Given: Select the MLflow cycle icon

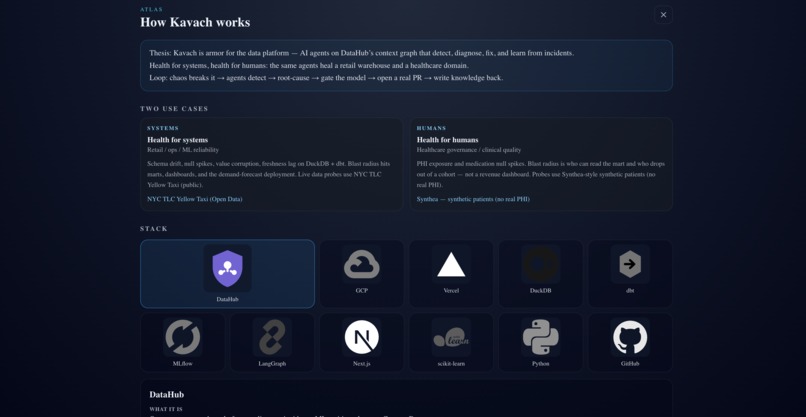Looking at the screenshot, I should coord(182,337).
